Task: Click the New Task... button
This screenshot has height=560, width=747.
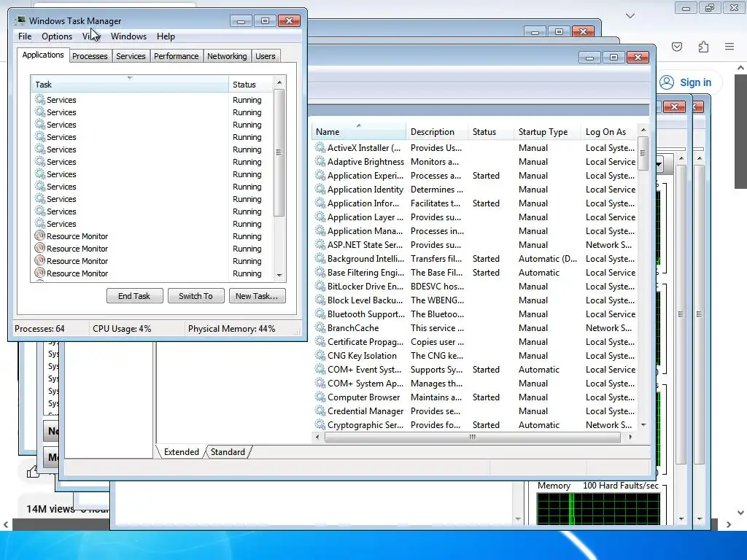Action: coord(257,296)
